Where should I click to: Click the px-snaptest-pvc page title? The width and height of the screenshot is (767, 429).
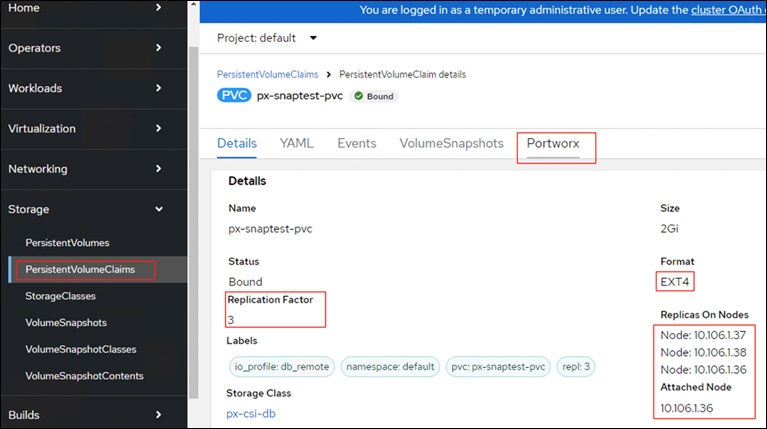point(300,96)
